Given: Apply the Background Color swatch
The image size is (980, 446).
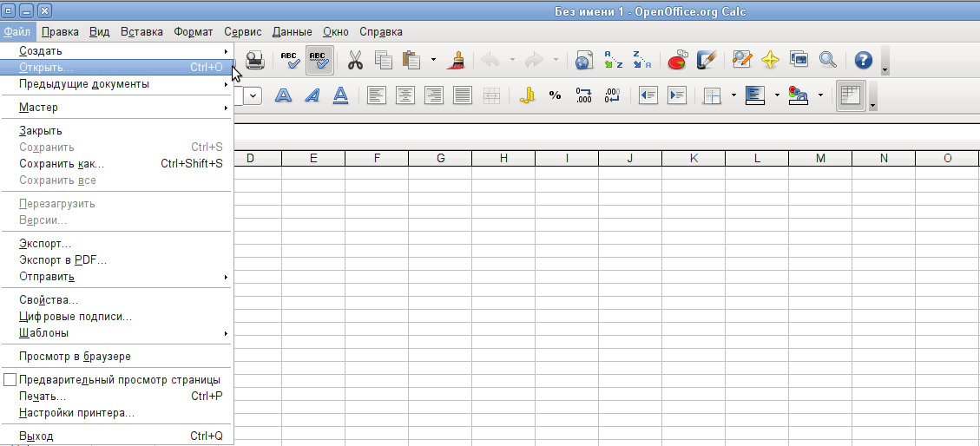Looking at the screenshot, I should 756,95.
